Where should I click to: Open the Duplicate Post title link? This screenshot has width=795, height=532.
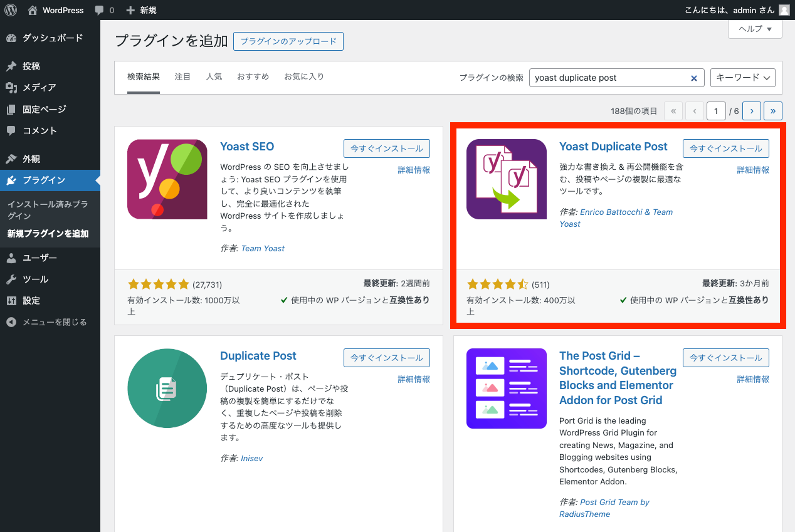point(258,356)
